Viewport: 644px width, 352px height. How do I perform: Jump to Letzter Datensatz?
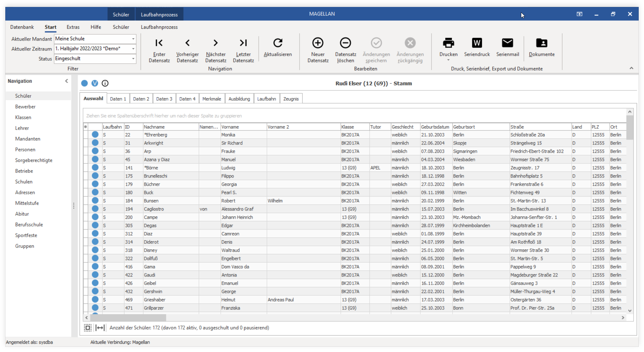(243, 43)
